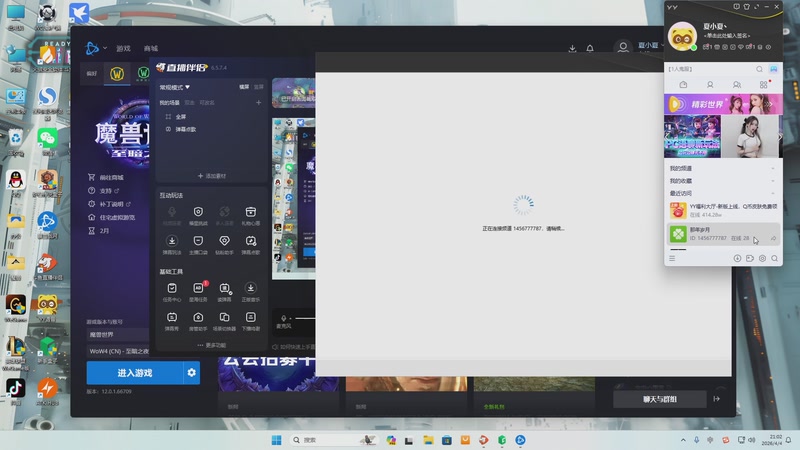
Task: Open the YY groups tab icon
Action: coord(737,85)
